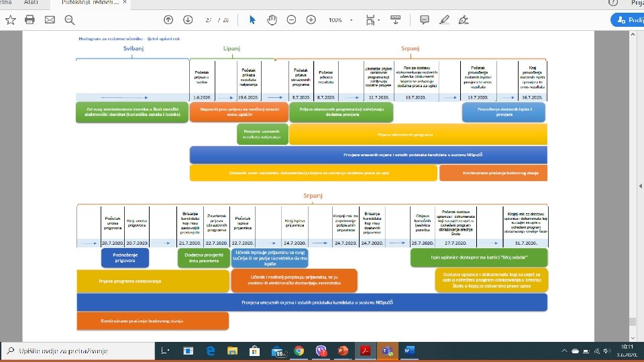Open the find text magnifier tool
The image size is (644, 362).
[x=69, y=19]
